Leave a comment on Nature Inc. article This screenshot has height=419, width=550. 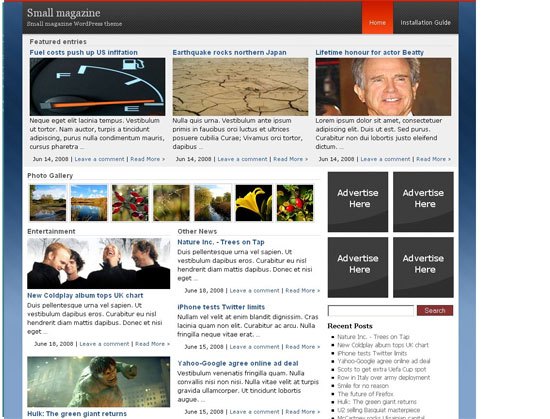255,291
